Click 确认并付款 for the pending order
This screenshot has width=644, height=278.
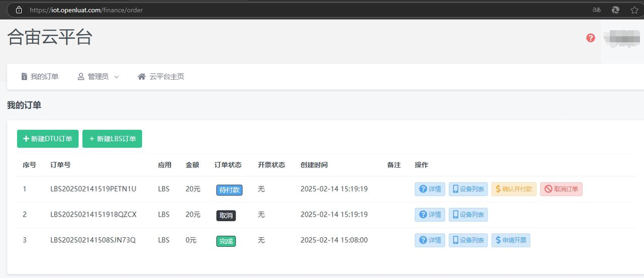(x=514, y=189)
